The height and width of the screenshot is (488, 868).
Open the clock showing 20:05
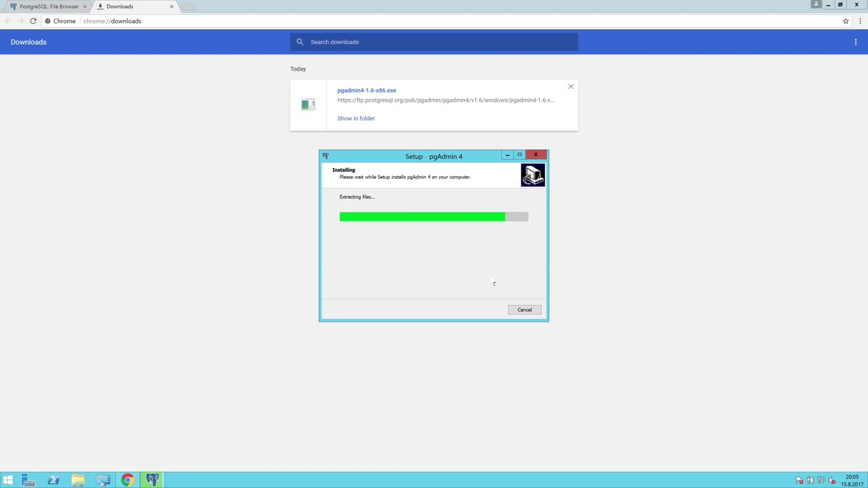[852, 481]
